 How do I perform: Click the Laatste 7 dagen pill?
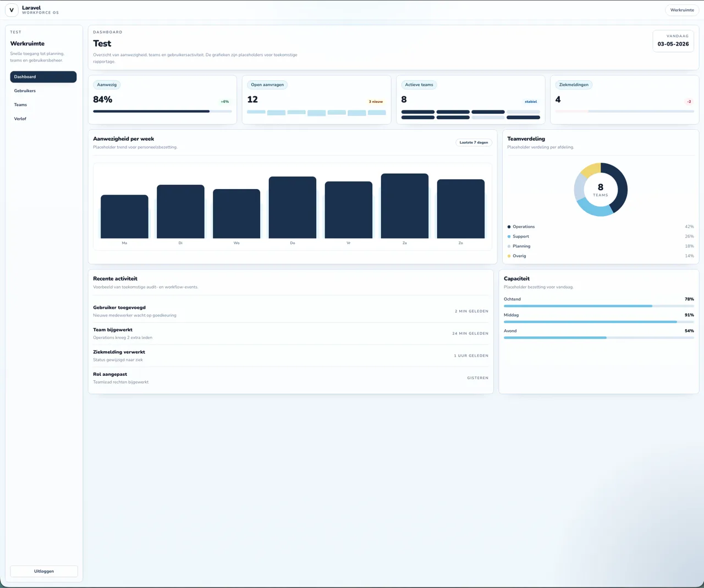click(474, 142)
